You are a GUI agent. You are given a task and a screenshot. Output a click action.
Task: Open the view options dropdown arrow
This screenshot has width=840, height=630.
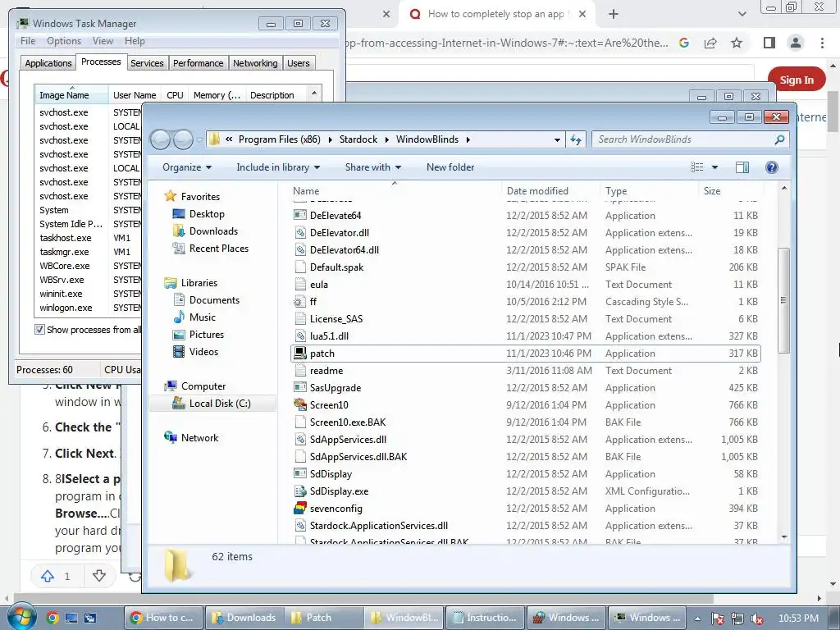tap(714, 167)
